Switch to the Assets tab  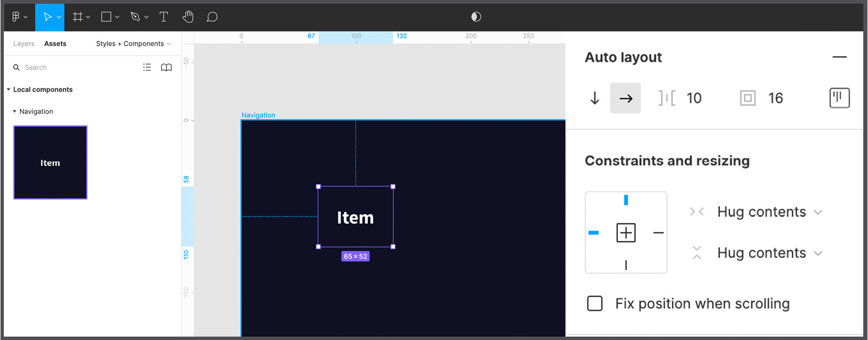click(55, 44)
